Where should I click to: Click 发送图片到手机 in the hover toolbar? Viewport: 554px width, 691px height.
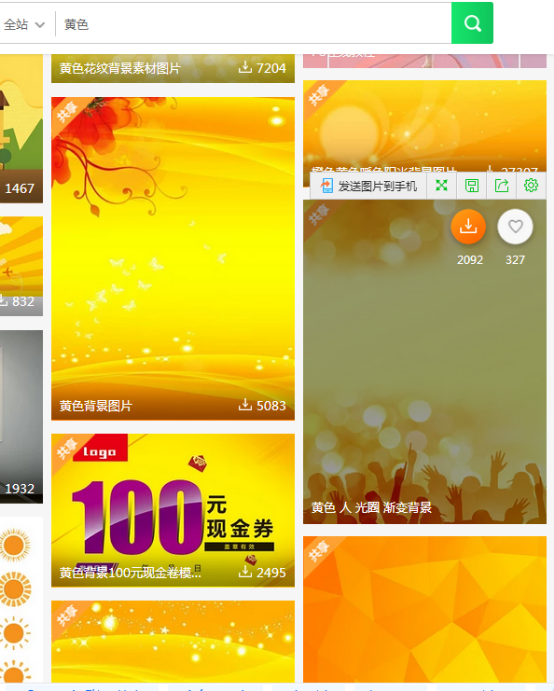tap(377, 186)
